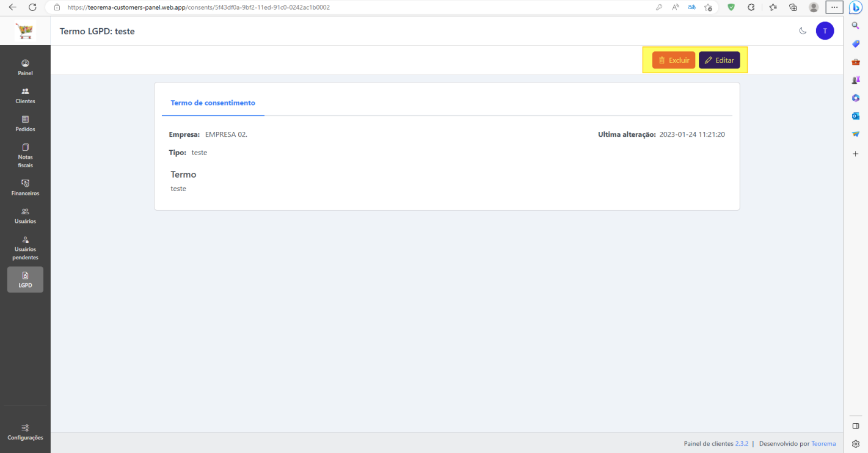This screenshot has width=868, height=453.
Task: Click page title 'Termo LGPD: teste'
Action: (97, 31)
